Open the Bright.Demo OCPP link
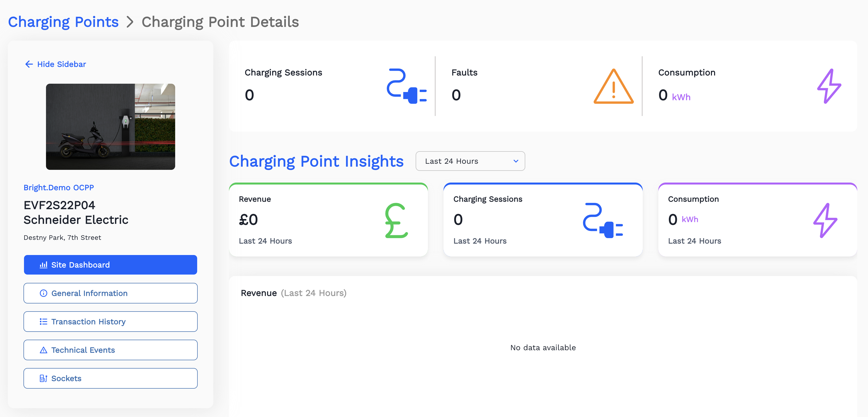Viewport: 868px width, 417px height. click(59, 187)
